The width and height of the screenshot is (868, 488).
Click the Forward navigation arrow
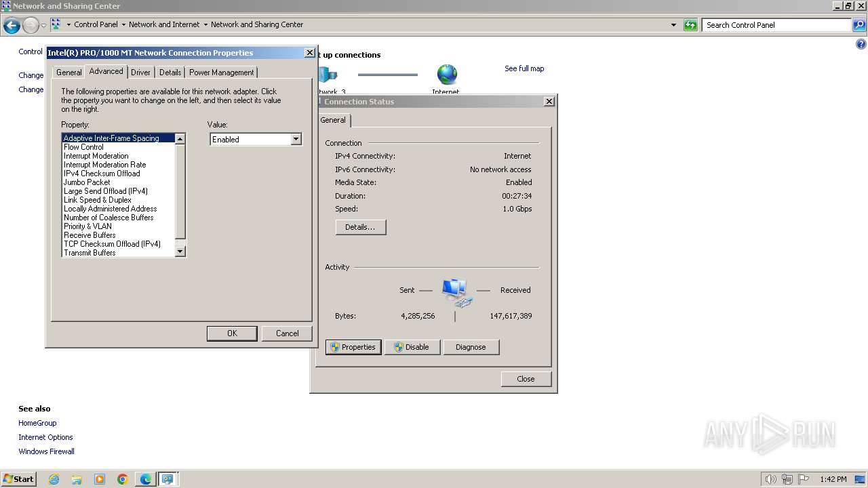pyautogui.click(x=31, y=26)
